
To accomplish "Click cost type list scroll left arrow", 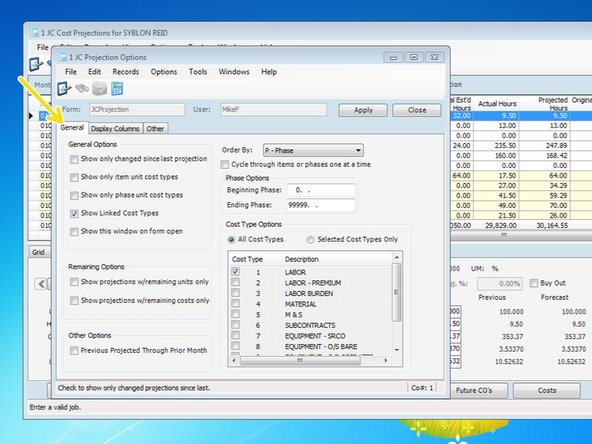I will tap(234, 361).
